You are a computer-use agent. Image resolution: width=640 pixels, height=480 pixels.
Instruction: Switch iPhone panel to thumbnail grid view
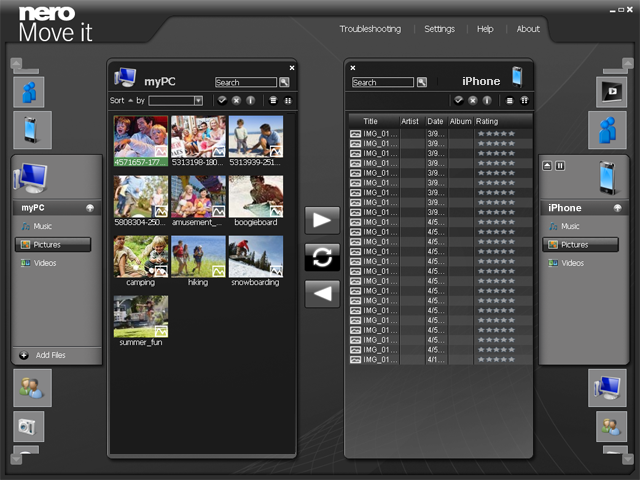tap(524, 100)
